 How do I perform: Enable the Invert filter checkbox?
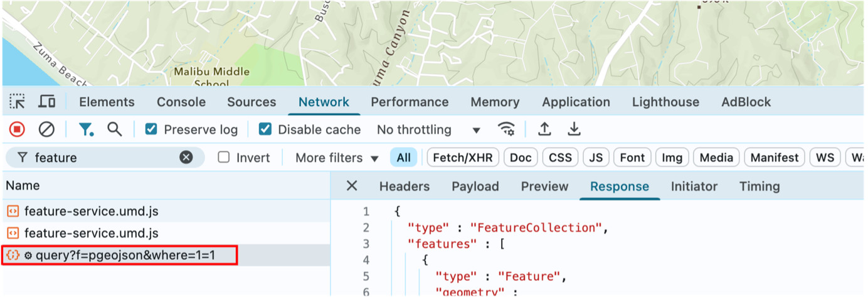(x=224, y=158)
